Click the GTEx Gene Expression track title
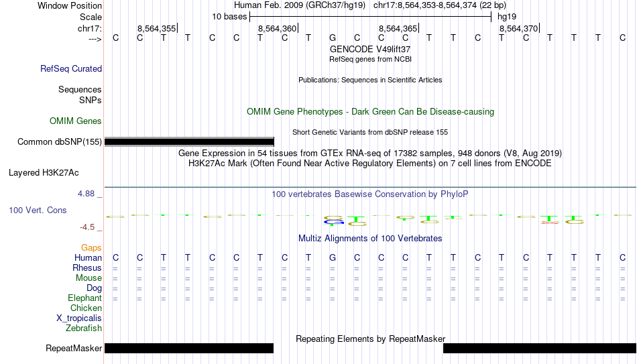 pyautogui.click(x=370, y=153)
